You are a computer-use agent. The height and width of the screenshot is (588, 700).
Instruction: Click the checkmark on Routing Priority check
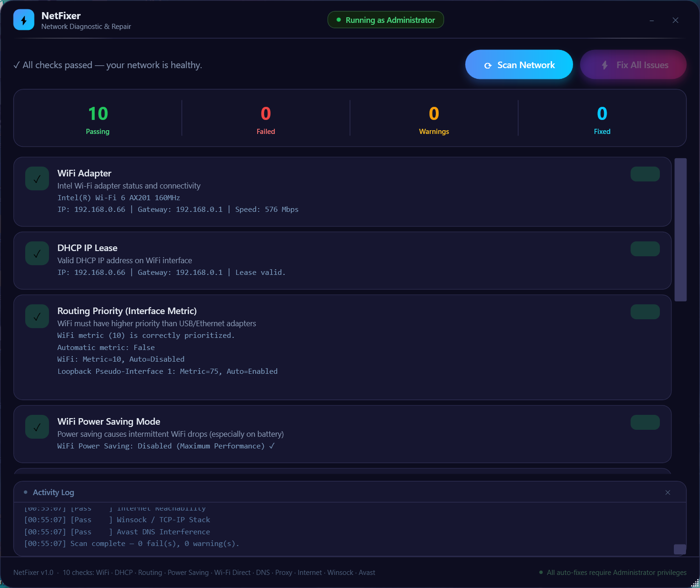click(x=37, y=316)
